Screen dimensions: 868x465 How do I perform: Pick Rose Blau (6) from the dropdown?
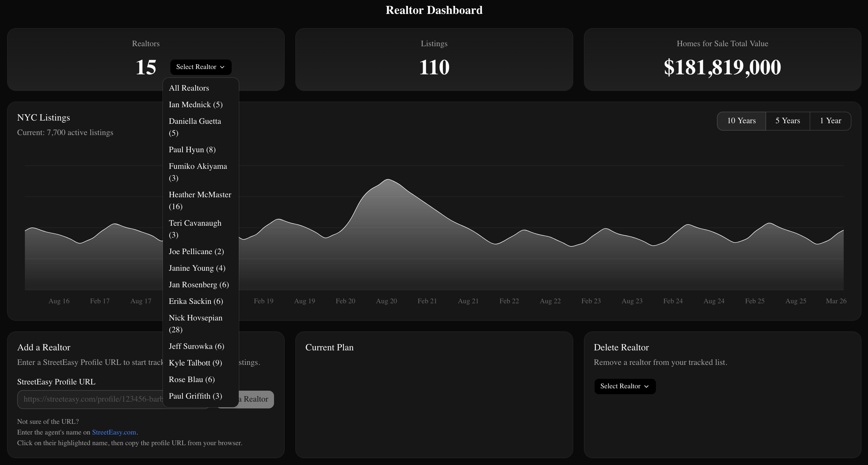(x=201, y=379)
